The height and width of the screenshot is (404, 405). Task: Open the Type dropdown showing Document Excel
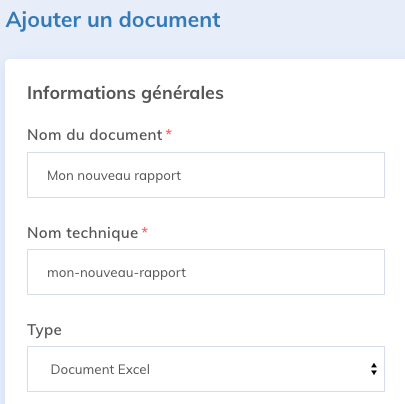[x=206, y=369]
